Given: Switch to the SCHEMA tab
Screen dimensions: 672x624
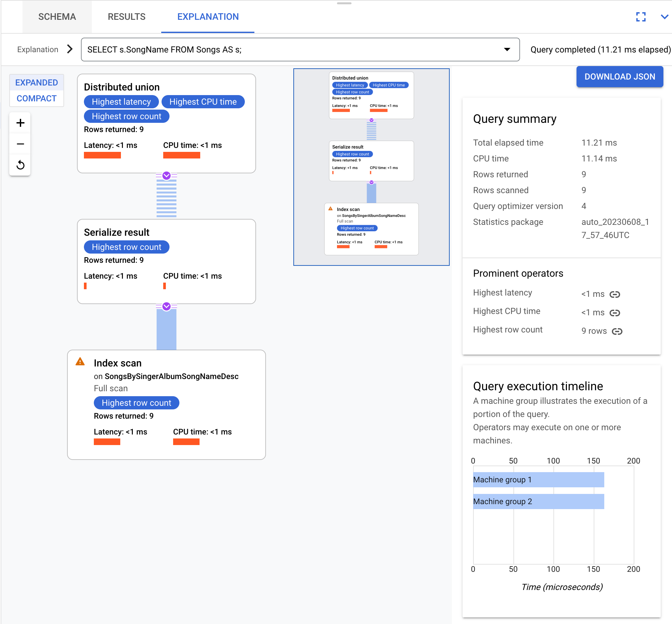Looking at the screenshot, I should [57, 17].
